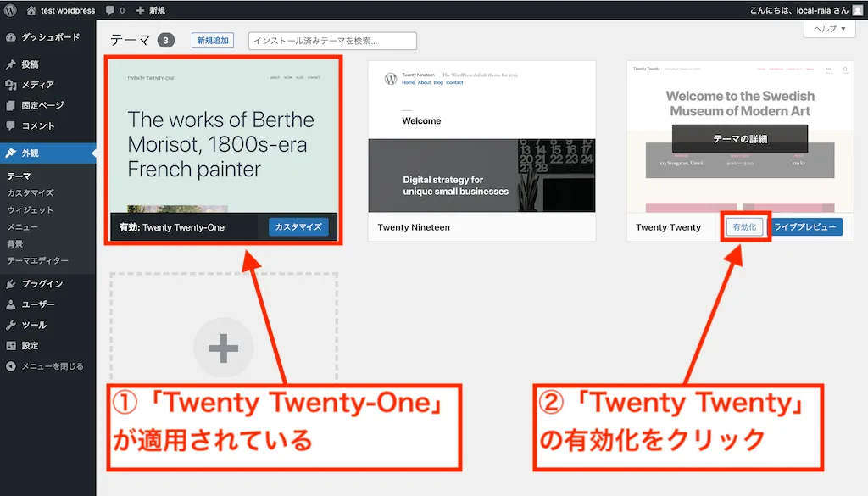Open the site home icon
The image size is (868, 496).
[31, 10]
